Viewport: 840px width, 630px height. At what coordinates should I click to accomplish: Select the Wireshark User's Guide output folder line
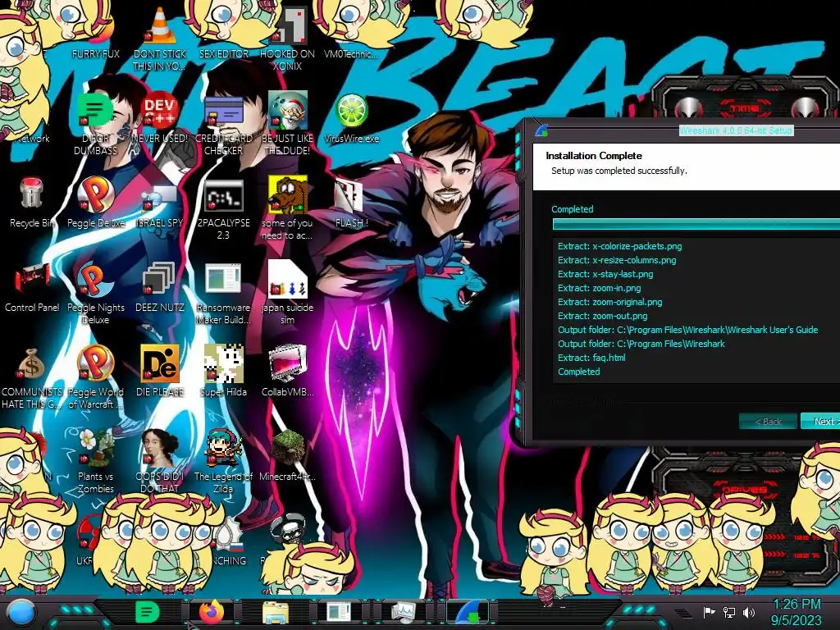(688, 330)
